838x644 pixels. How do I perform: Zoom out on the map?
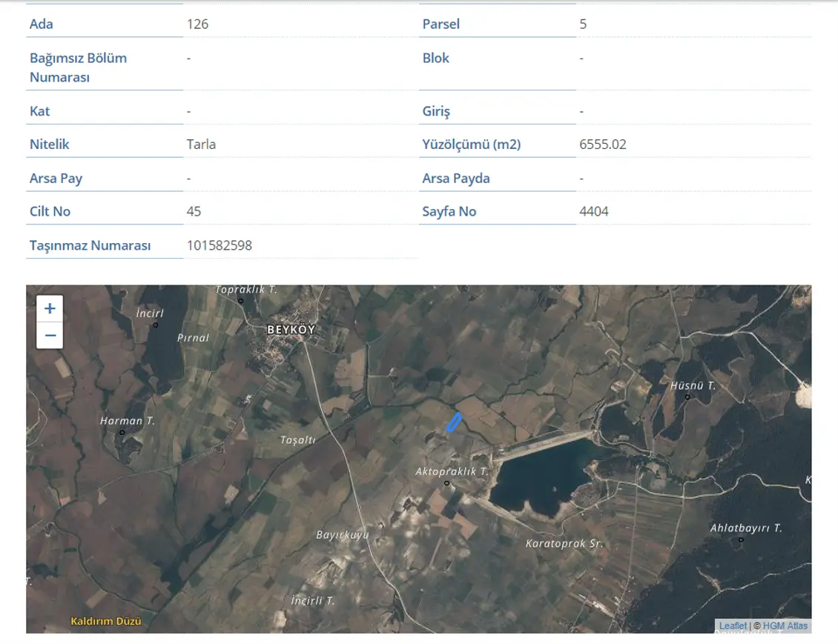(x=50, y=336)
